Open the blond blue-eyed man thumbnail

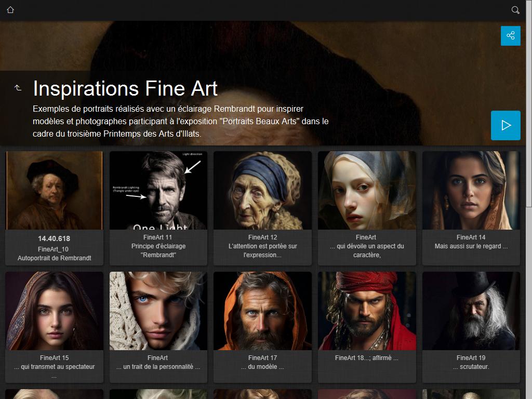pos(158,311)
